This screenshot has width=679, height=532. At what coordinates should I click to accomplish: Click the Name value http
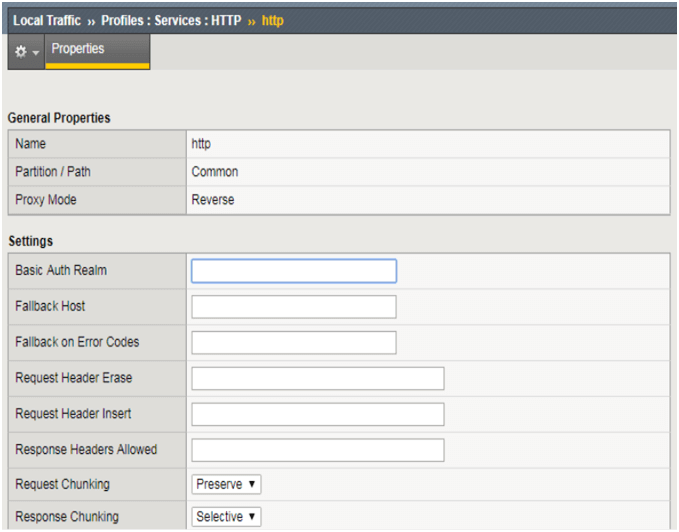point(201,144)
